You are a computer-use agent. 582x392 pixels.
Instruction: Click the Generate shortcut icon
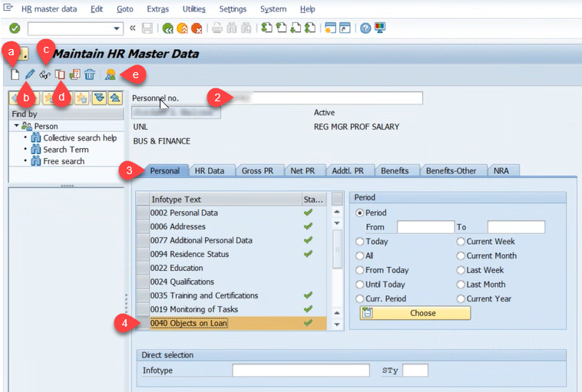pos(345,28)
